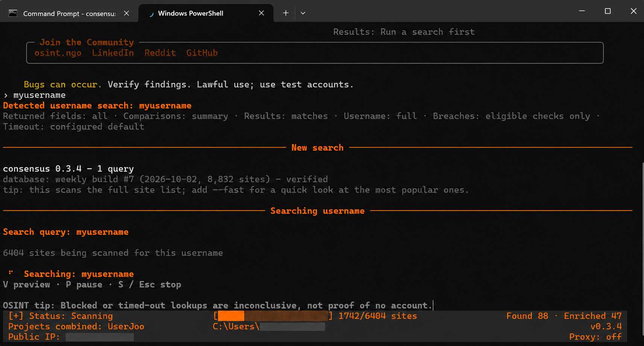Image resolution: width=644 pixels, height=346 pixels.
Task: Click the 'database: weekly build #7' line
Action: (166, 179)
